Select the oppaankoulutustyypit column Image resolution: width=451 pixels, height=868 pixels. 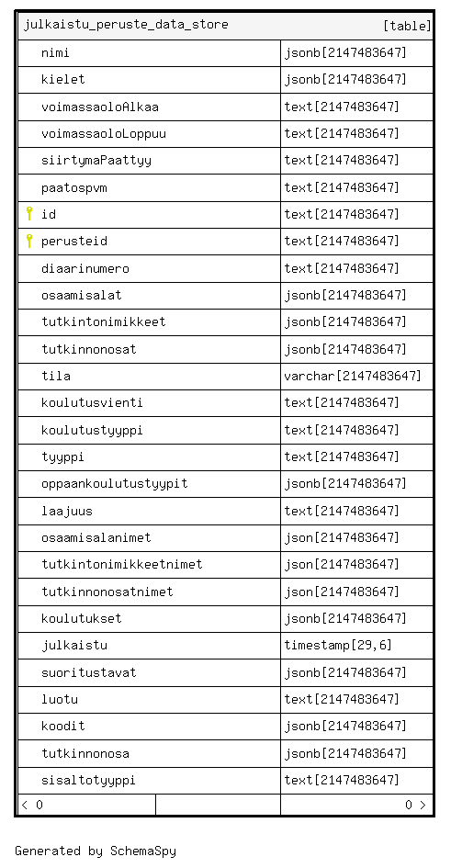(x=150, y=484)
